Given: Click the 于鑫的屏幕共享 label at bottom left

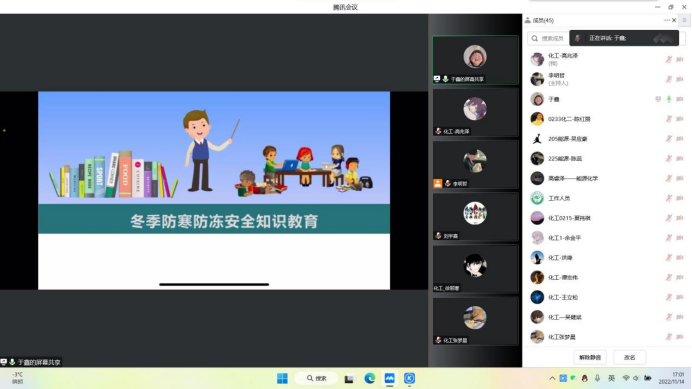Looking at the screenshot, I should tap(31, 362).
